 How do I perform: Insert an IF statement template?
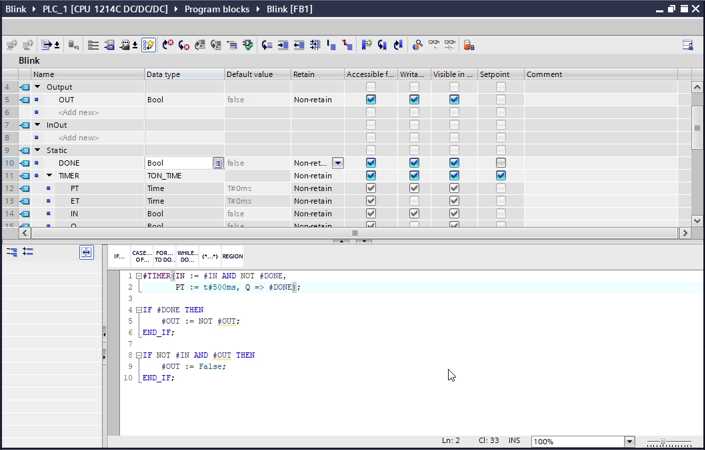click(x=119, y=256)
